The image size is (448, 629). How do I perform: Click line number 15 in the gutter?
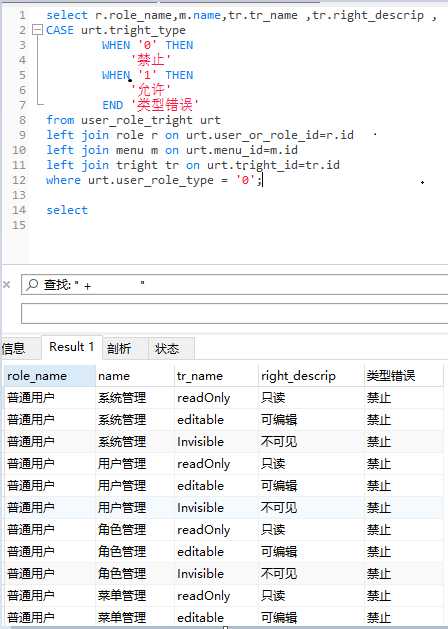tap(19, 225)
